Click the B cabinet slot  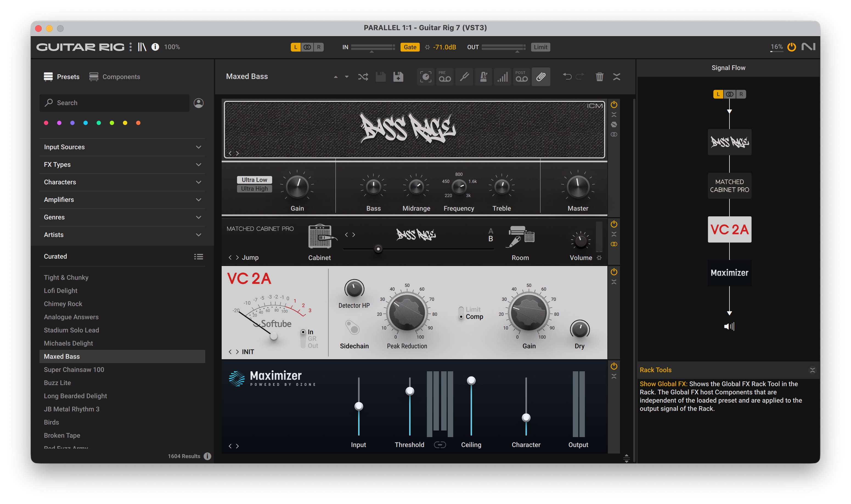point(491,239)
